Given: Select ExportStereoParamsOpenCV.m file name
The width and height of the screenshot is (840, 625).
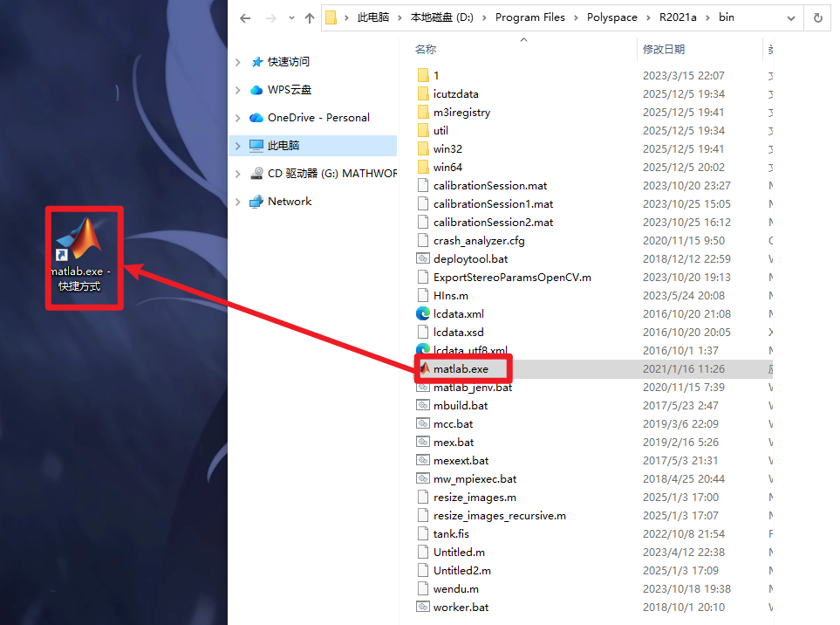Looking at the screenshot, I should click(512, 277).
